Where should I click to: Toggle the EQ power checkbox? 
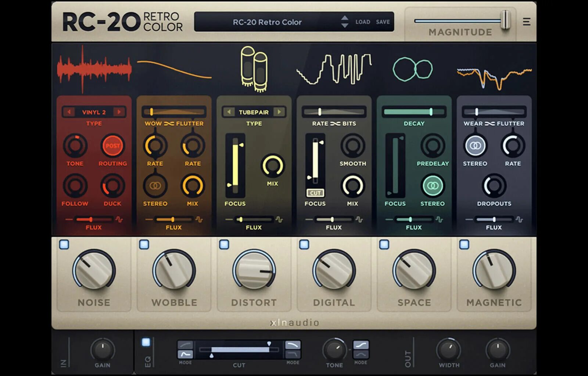click(146, 342)
